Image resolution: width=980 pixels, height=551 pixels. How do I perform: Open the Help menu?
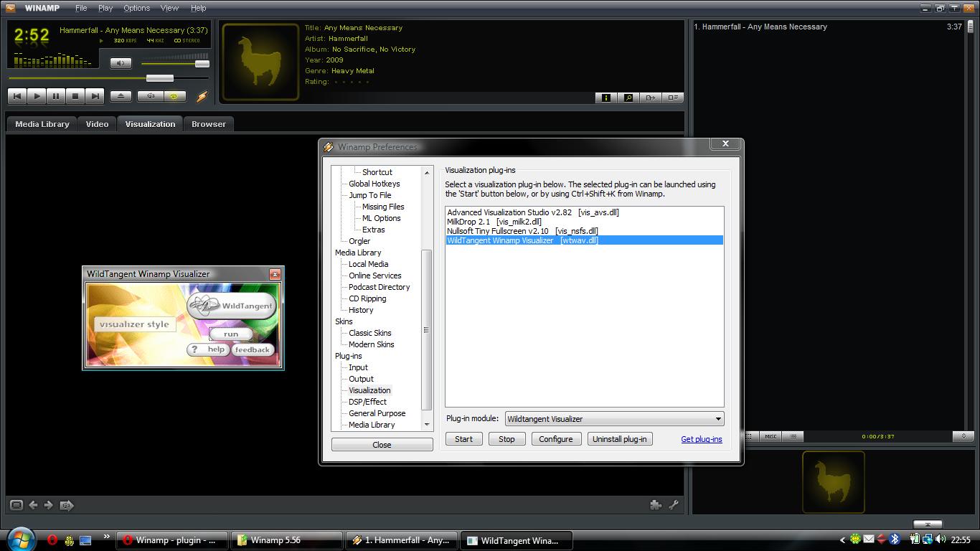pyautogui.click(x=198, y=8)
